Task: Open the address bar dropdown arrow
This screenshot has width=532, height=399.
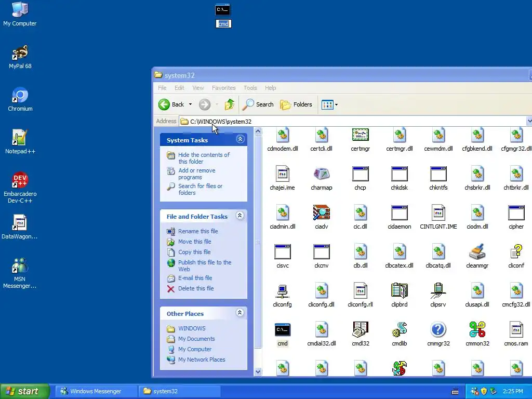Action: pos(529,121)
